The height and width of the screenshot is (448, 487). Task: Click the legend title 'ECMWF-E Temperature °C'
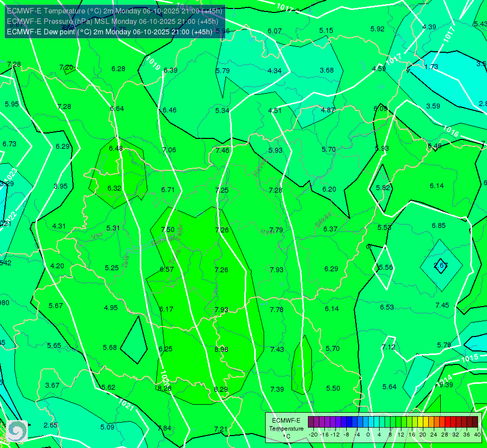[286, 429]
